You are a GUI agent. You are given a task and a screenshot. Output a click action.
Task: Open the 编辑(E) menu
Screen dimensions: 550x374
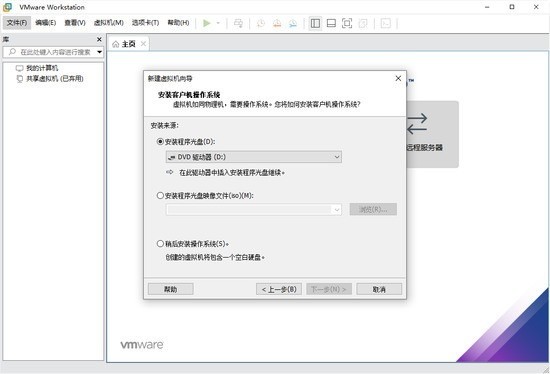coord(46,23)
